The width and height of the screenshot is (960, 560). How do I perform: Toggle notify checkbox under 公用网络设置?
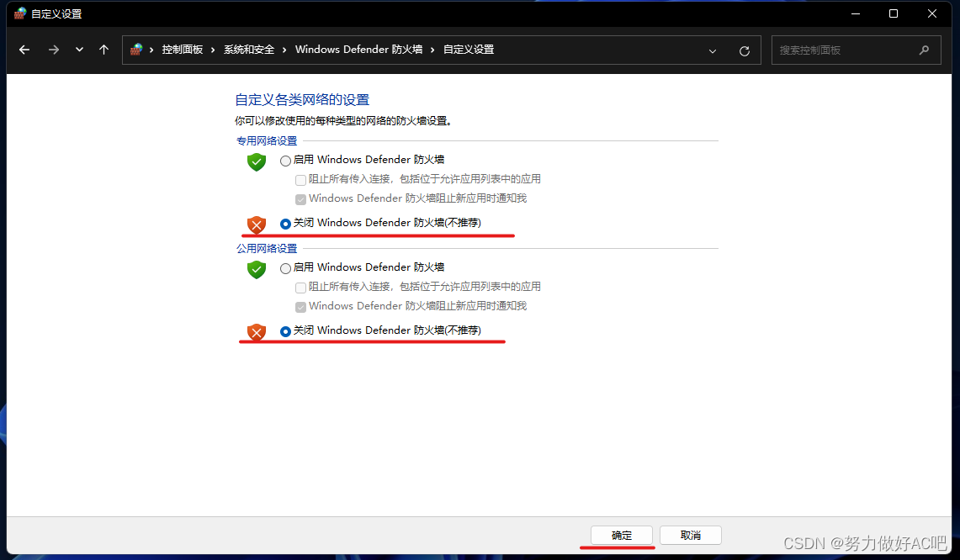tap(300, 307)
